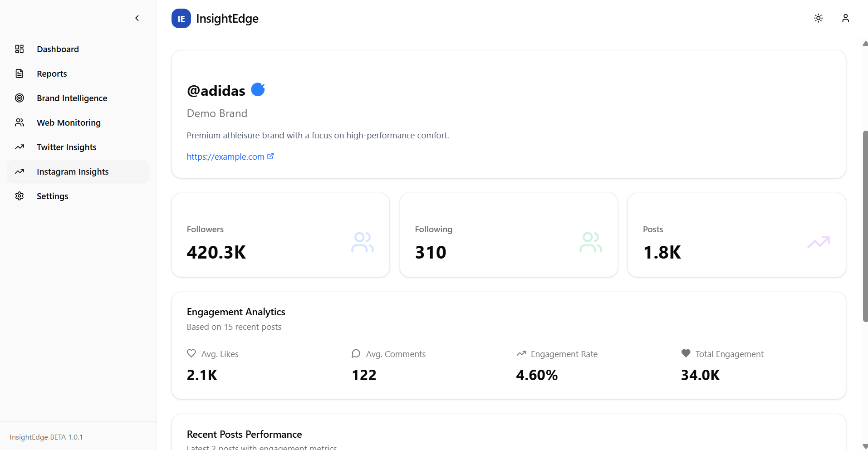Select the Reports document icon

[x=19, y=73]
